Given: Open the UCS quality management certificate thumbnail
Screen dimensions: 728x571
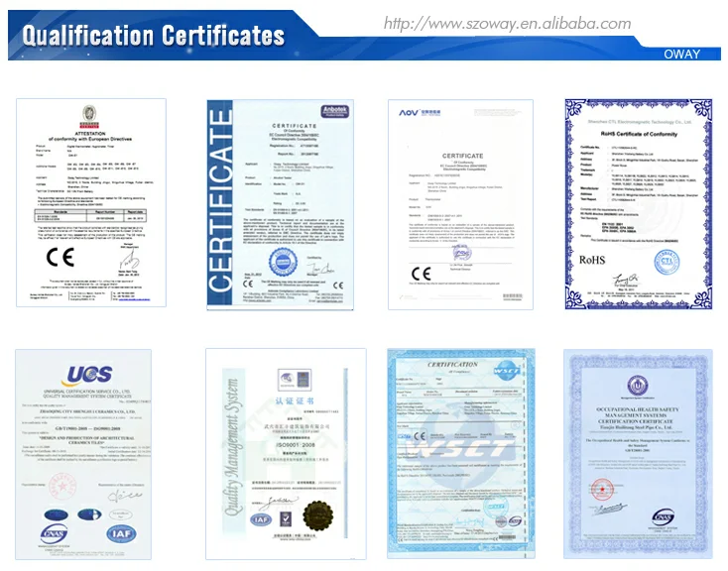Looking at the screenshot, I should (83, 454).
